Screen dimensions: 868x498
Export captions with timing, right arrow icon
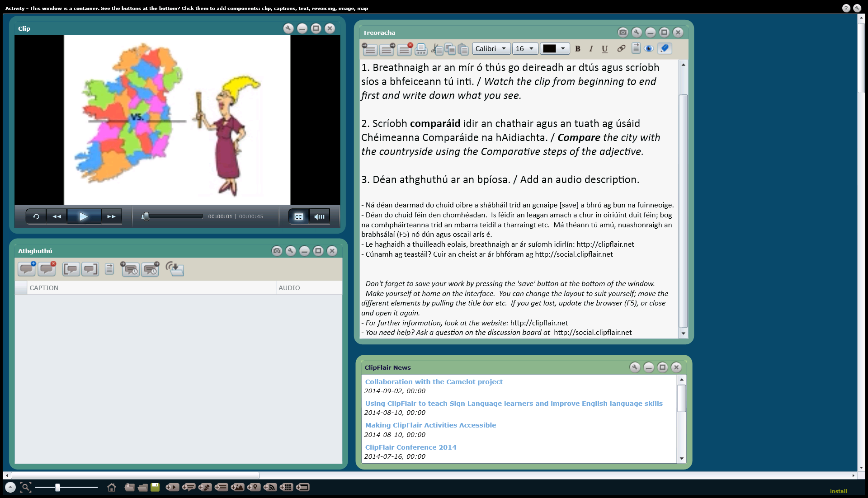151,269
